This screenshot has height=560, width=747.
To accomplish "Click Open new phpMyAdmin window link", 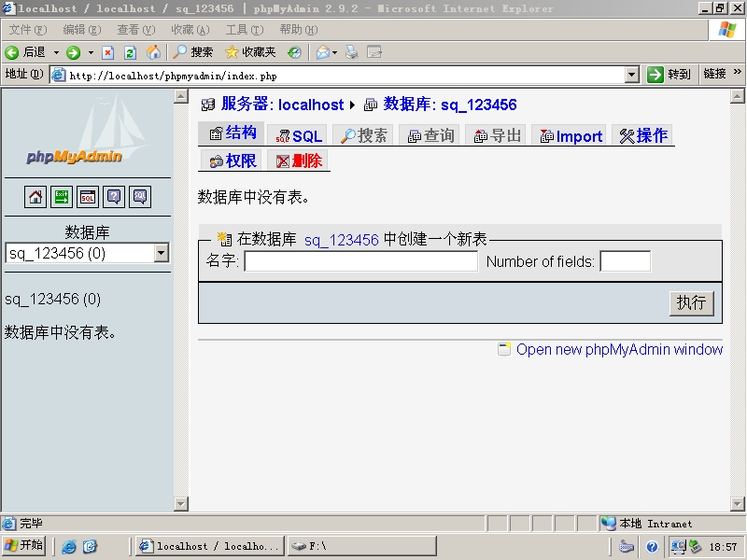I will (x=619, y=349).
